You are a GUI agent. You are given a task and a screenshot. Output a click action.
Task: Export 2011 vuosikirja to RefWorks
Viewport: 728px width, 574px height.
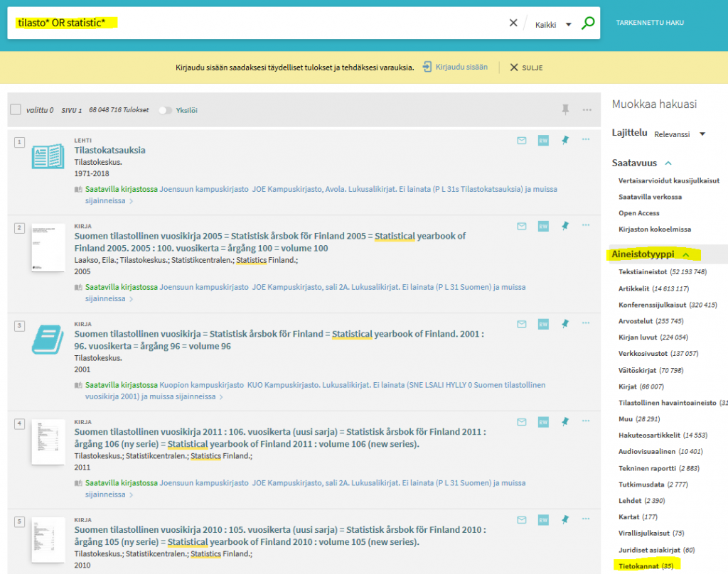(x=543, y=422)
